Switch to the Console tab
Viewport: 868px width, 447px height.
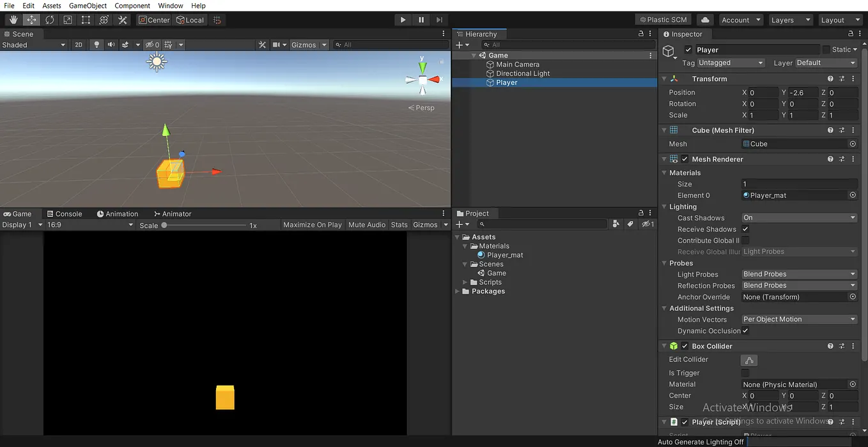coord(64,213)
